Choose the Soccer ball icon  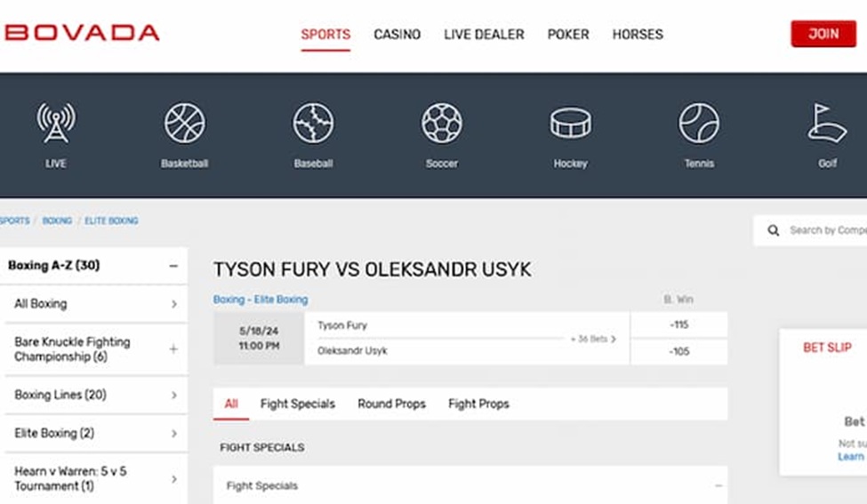pyautogui.click(x=441, y=124)
